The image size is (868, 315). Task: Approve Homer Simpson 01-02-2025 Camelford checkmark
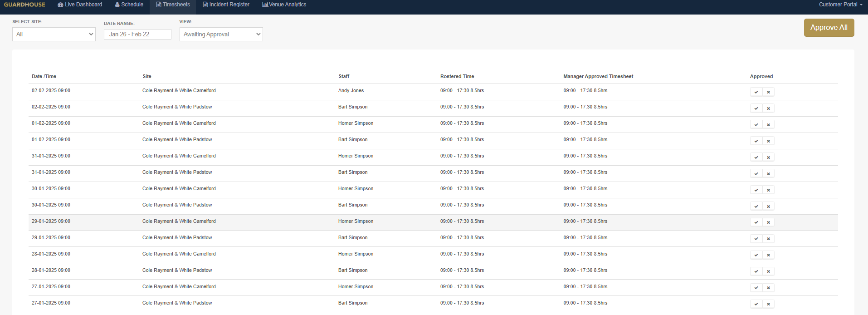pos(756,125)
